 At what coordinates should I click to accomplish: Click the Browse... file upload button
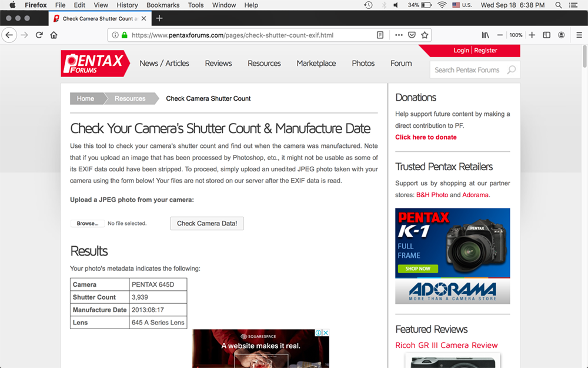point(88,224)
